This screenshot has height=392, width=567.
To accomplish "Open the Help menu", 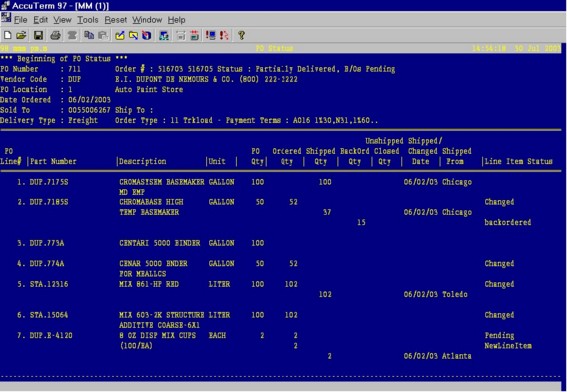I will [176, 20].
